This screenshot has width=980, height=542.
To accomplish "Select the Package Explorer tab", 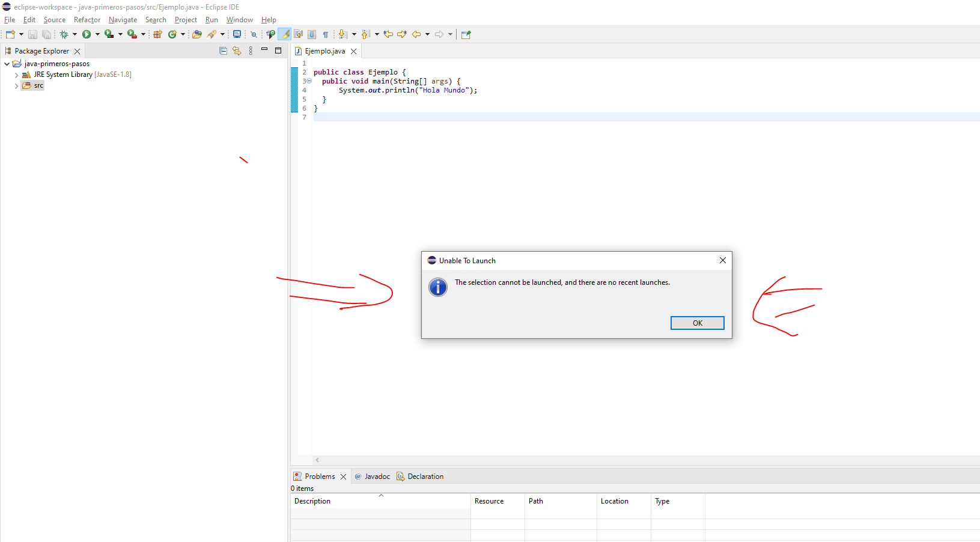I will [41, 51].
